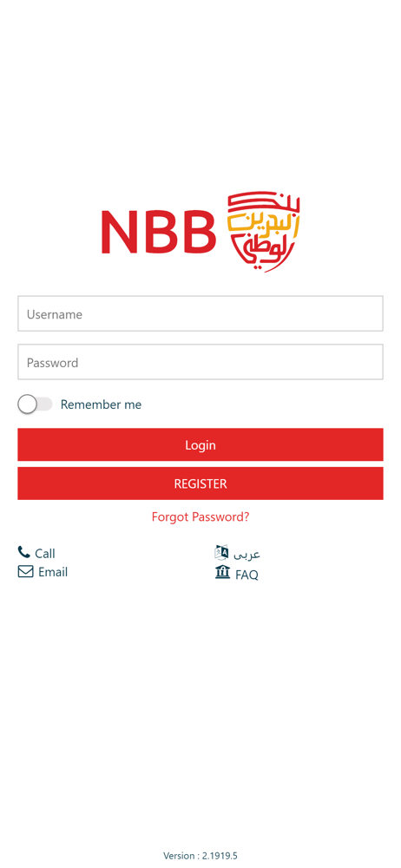Click the REGISTER button
Image resolution: width=401 pixels, height=868 pixels.
[x=200, y=483]
